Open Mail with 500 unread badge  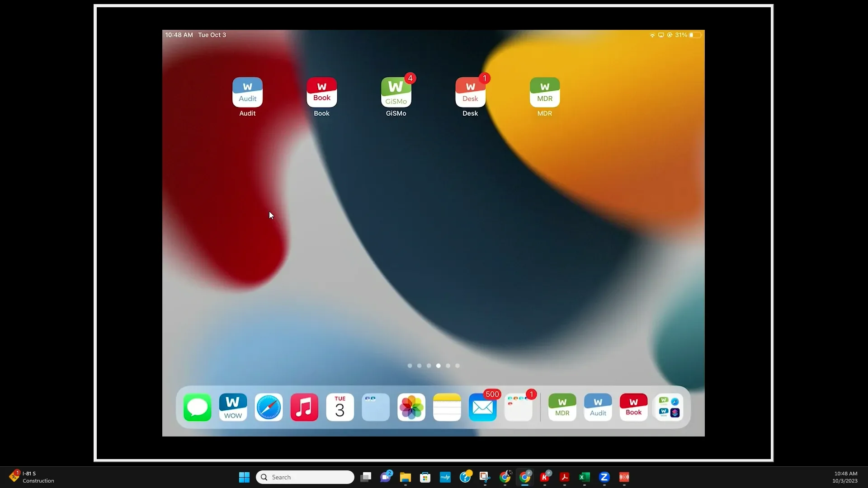[x=482, y=407]
